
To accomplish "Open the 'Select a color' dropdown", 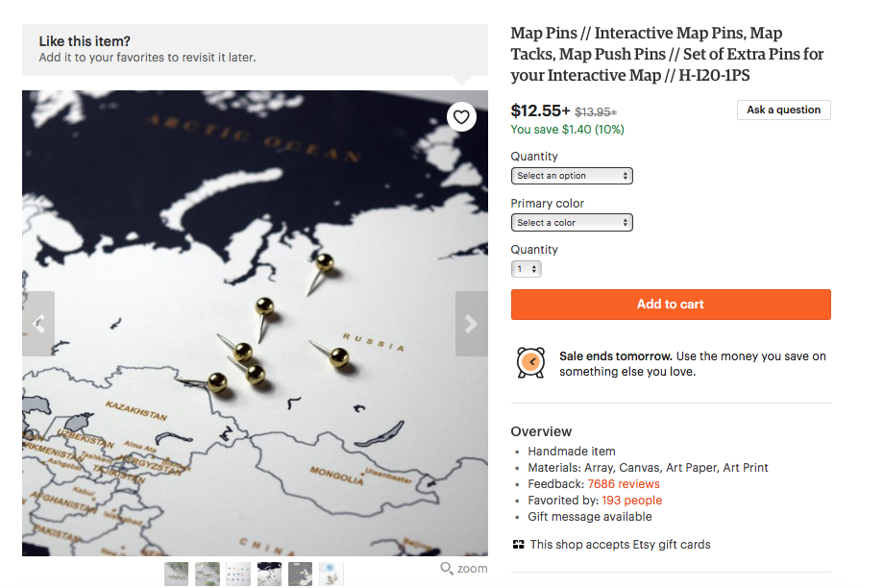I will pyautogui.click(x=572, y=223).
